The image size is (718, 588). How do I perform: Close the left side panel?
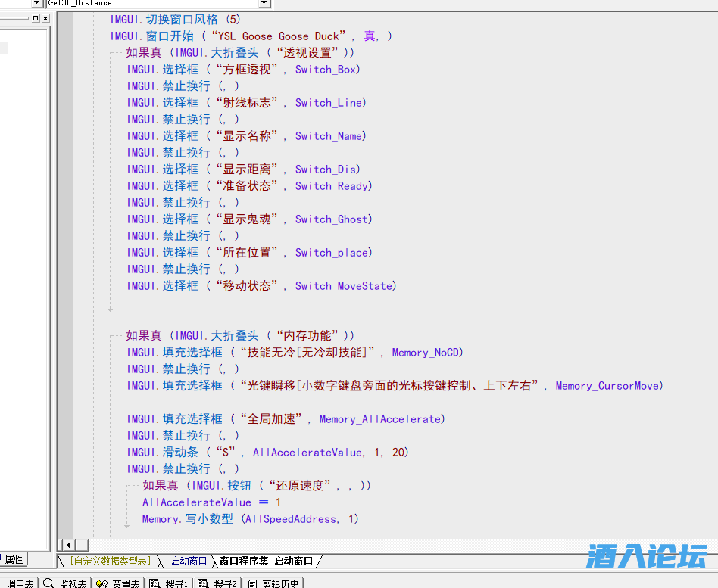point(45,18)
